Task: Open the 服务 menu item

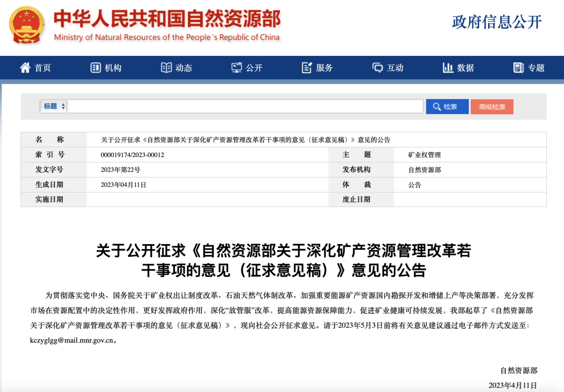Action: pyautogui.click(x=325, y=68)
